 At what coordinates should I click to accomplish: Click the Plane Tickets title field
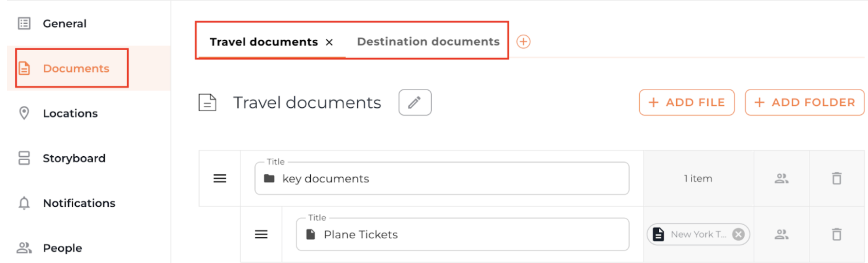click(x=462, y=234)
